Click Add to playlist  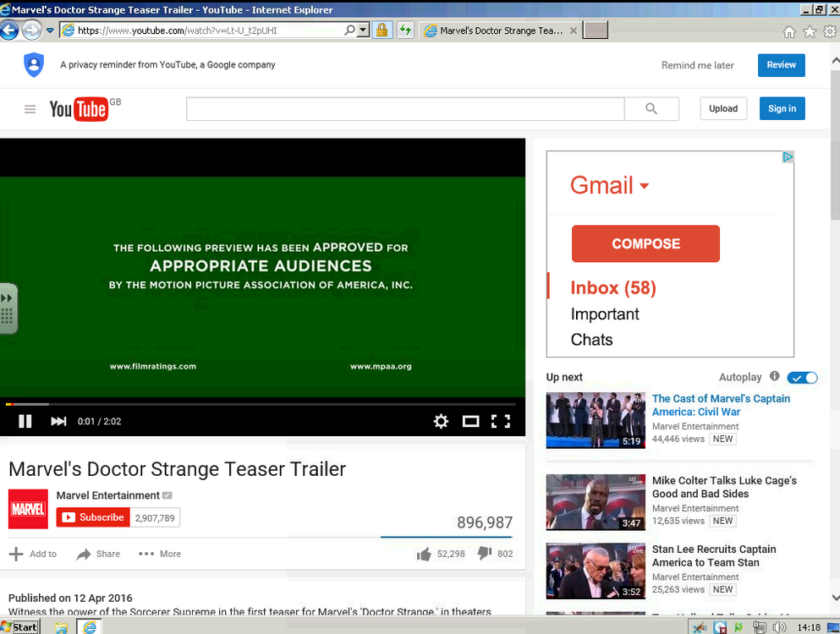click(x=33, y=554)
